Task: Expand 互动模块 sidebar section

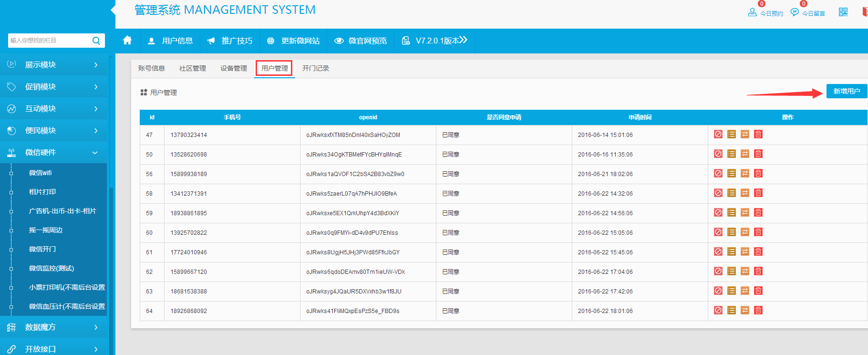Action: tap(53, 108)
